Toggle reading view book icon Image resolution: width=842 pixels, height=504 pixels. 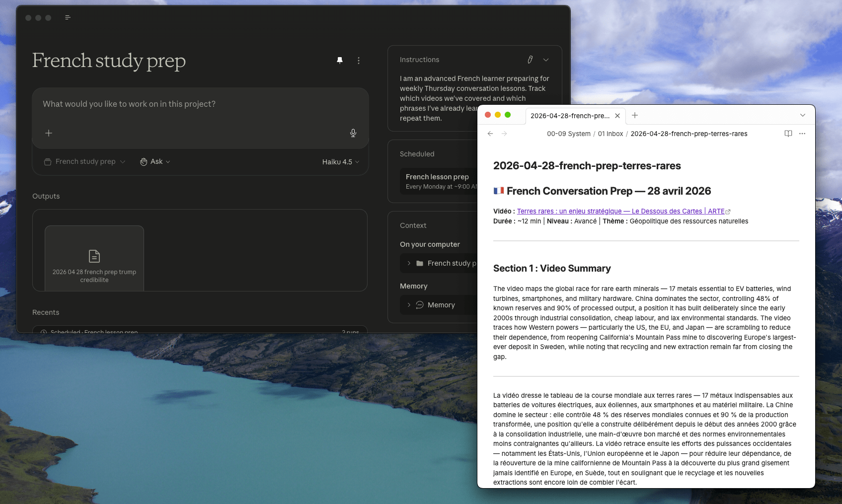(x=788, y=134)
